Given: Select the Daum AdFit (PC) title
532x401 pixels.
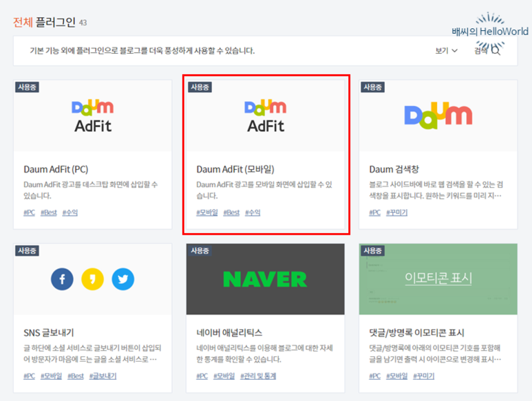Looking at the screenshot, I should [x=56, y=169].
